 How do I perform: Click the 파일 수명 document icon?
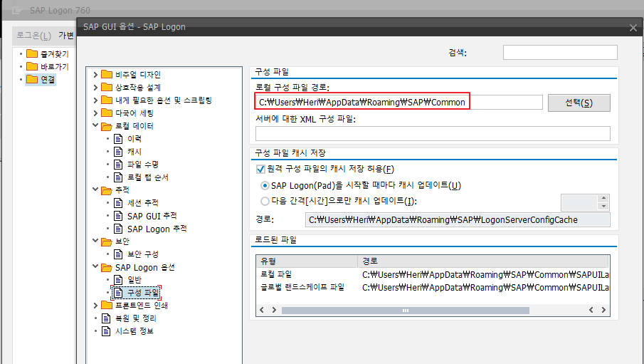click(118, 164)
